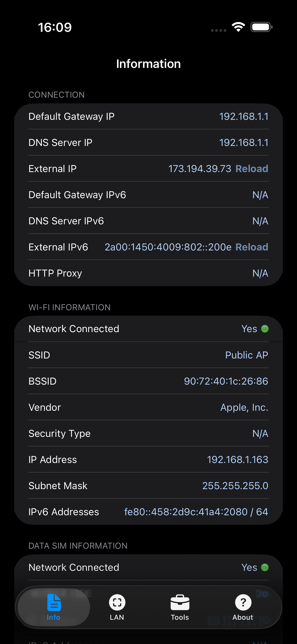This screenshot has height=644, width=297.
Task: Tap the Default Gateway IP label
Action: tap(71, 117)
